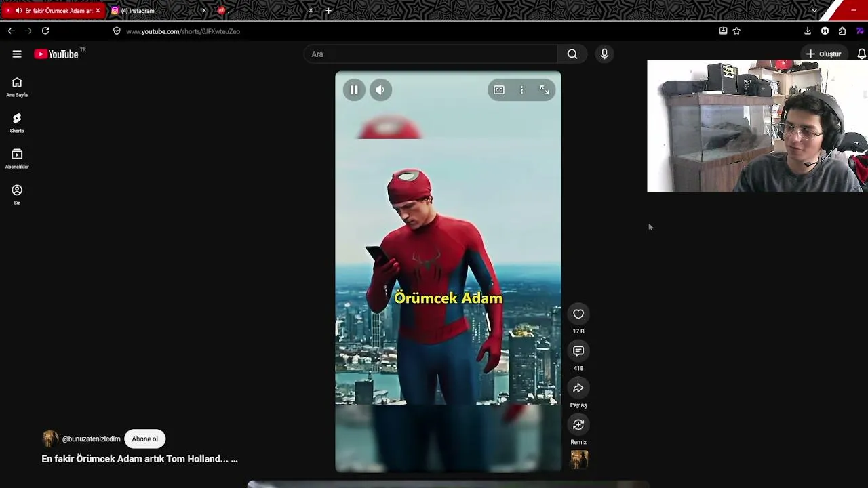868x488 pixels.
Task: Open a new browser tab
Action: click(329, 11)
